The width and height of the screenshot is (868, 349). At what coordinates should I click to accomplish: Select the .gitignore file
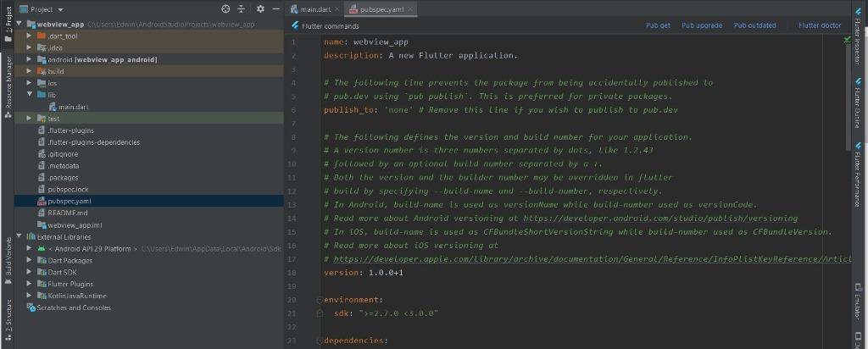click(x=63, y=154)
